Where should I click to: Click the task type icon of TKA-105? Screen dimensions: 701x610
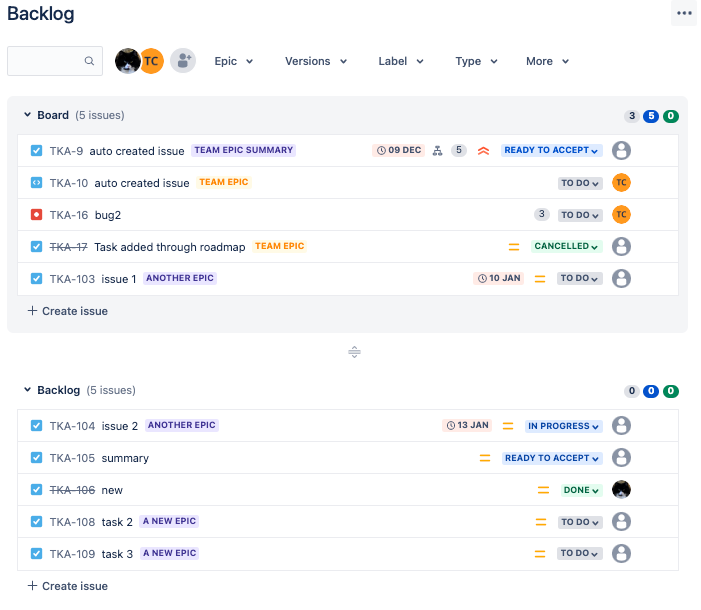point(37,458)
